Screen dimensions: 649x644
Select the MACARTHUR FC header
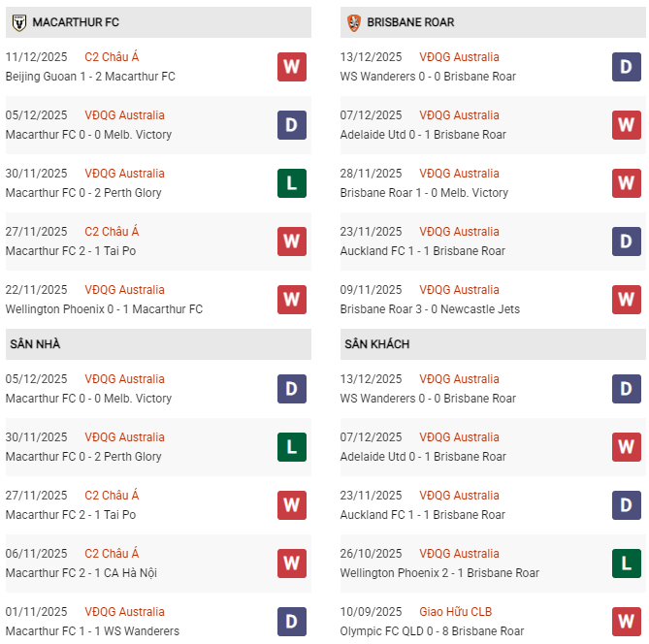(76, 21)
